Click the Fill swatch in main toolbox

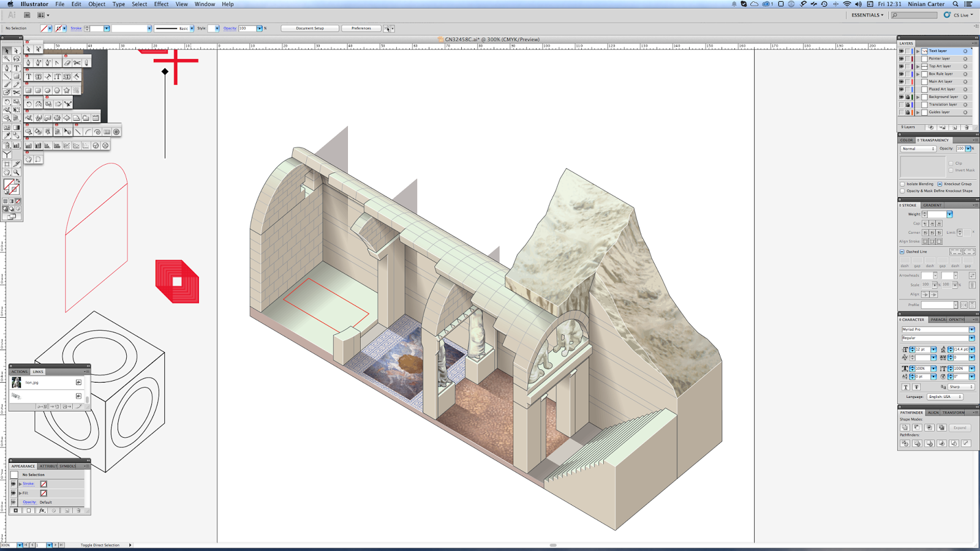pyautogui.click(x=8, y=184)
